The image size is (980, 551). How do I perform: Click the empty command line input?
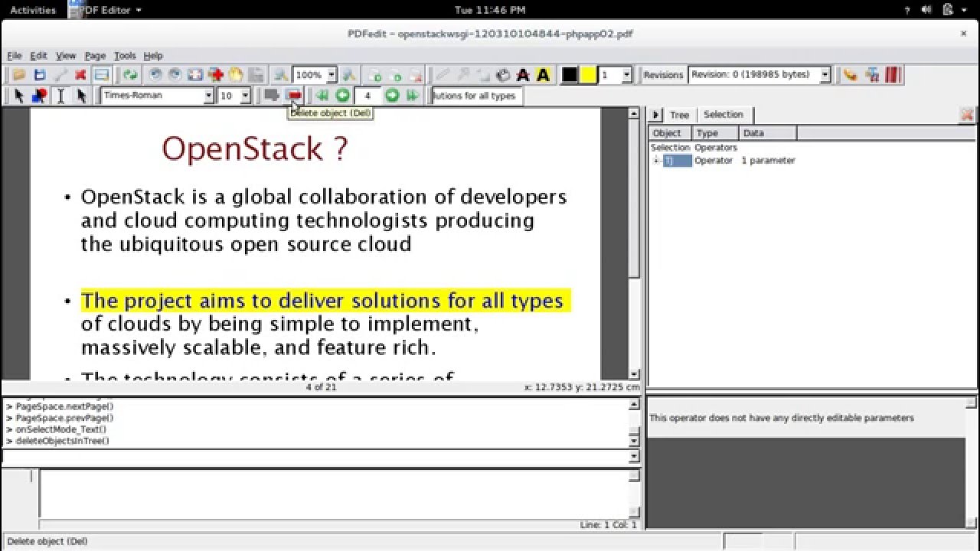click(315, 457)
